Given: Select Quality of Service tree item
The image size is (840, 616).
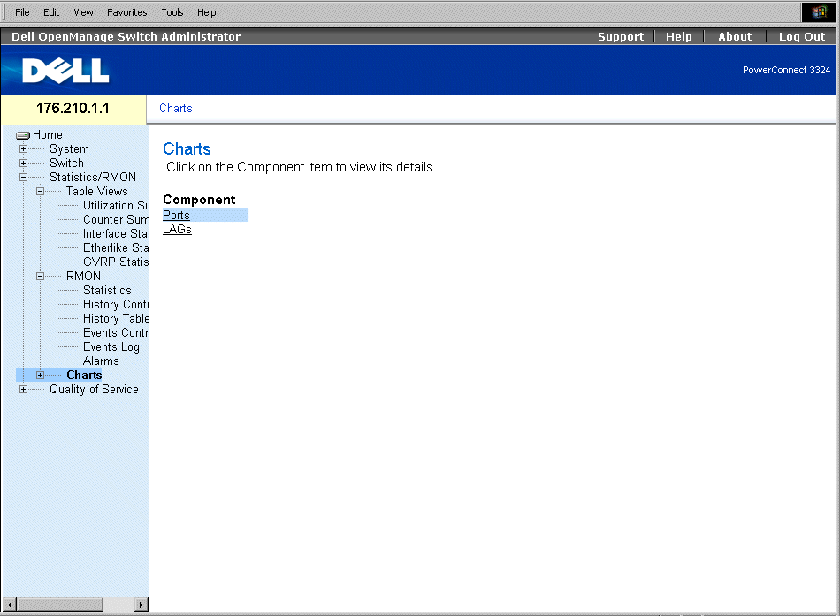Looking at the screenshot, I should point(94,390).
